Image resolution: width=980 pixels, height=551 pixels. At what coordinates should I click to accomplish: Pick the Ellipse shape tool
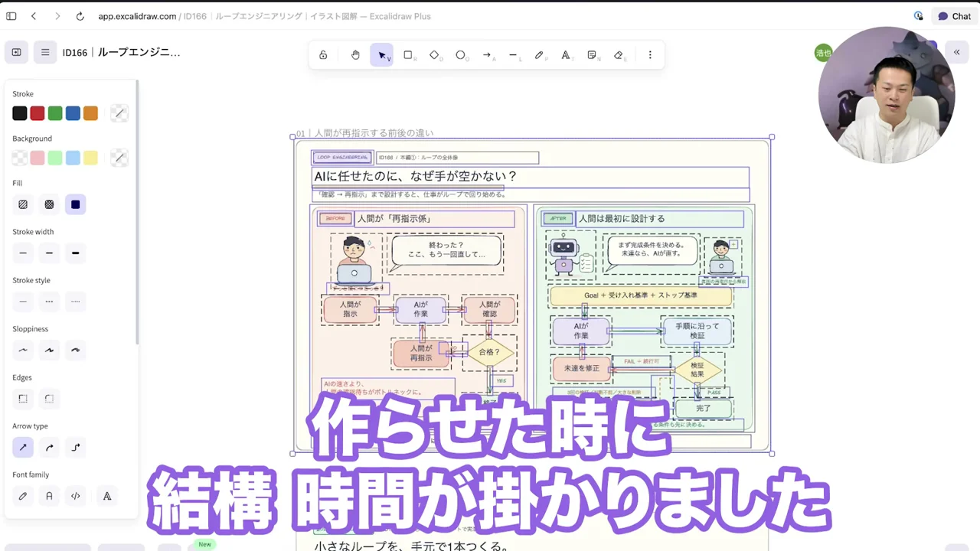click(x=460, y=55)
